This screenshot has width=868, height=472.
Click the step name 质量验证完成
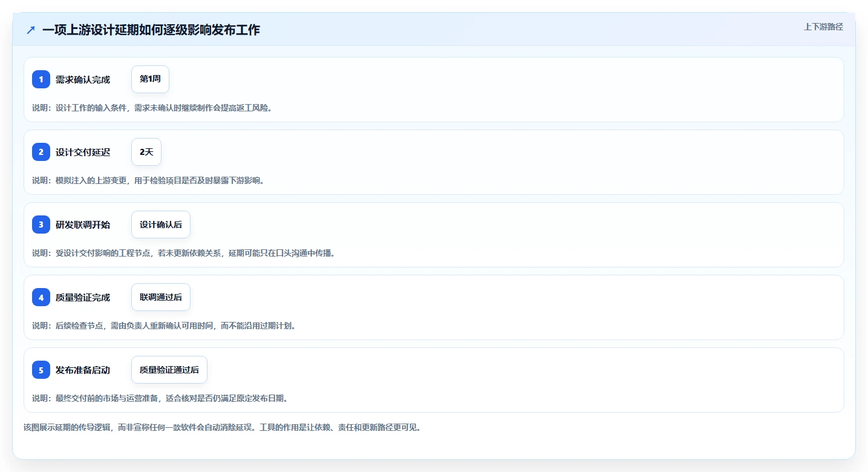coord(83,297)
